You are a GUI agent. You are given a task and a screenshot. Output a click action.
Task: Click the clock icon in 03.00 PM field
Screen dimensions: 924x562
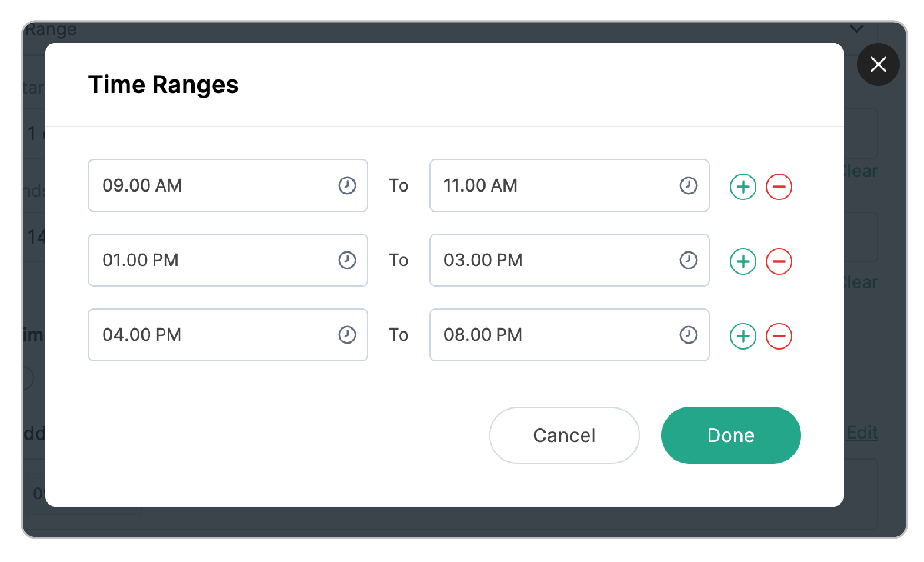[688, 261]
